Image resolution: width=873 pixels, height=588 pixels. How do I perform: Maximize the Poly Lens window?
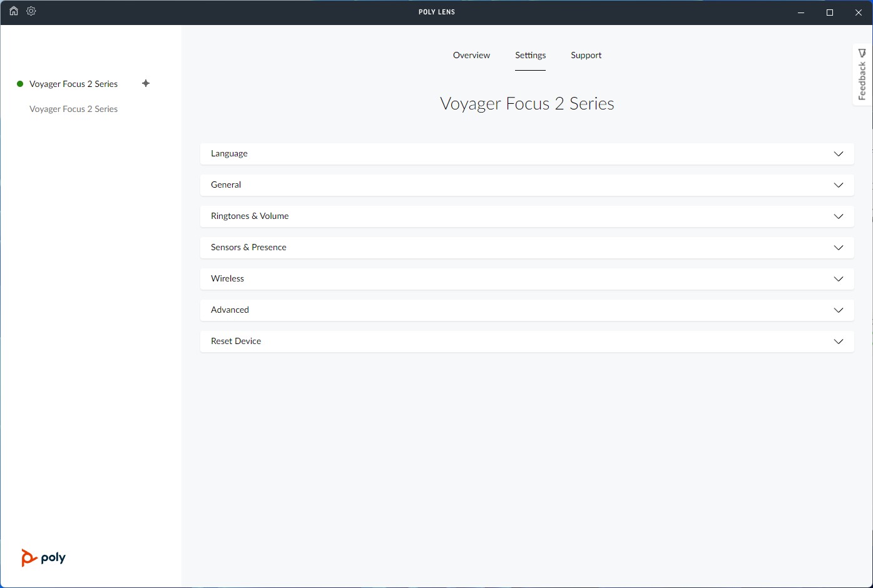pyautogui.click(x=830, y=13)
